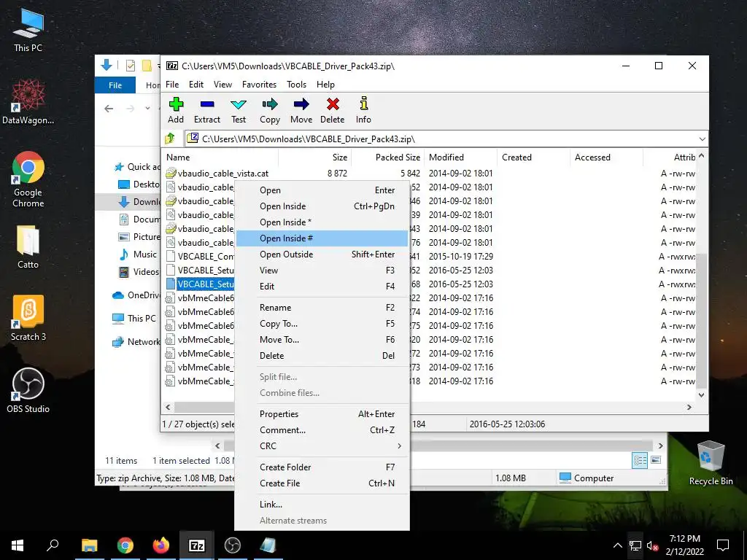Choose Copy To... menu entry
Screen dimensions: 747x560
tap(322, 324)
